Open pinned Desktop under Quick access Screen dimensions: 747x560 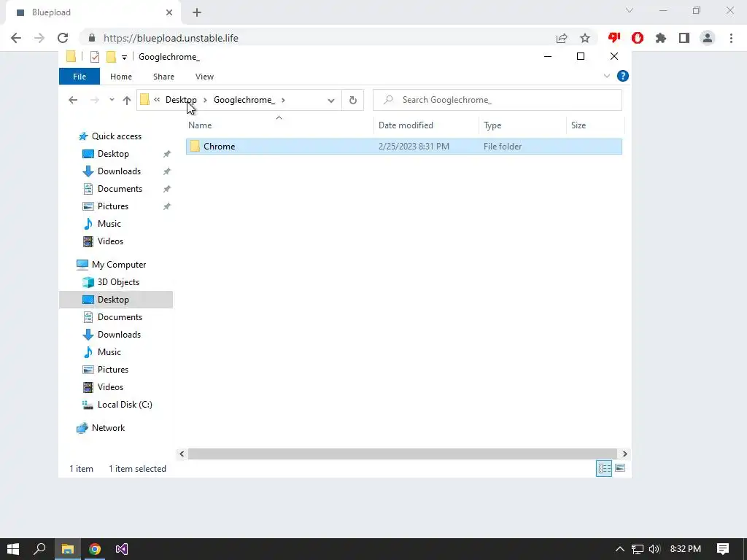[113, 154]
